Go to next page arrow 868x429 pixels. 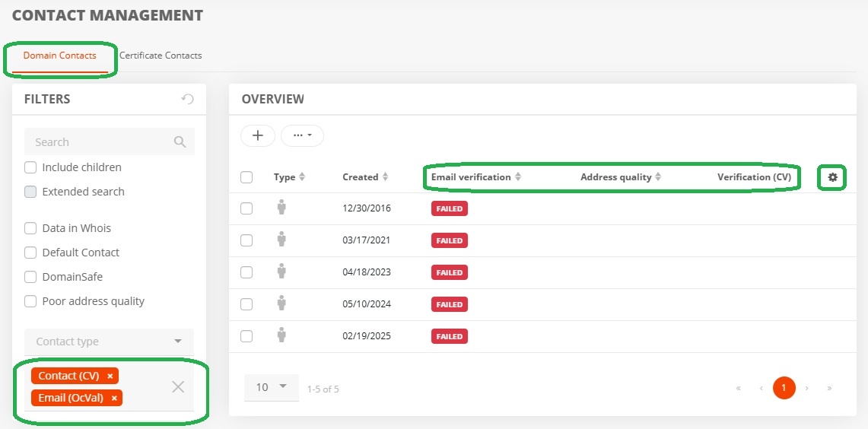[806, 388]
